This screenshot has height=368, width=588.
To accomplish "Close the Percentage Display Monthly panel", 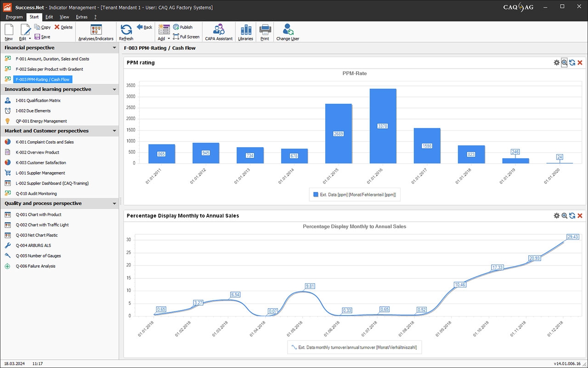I will click(580, 215).
